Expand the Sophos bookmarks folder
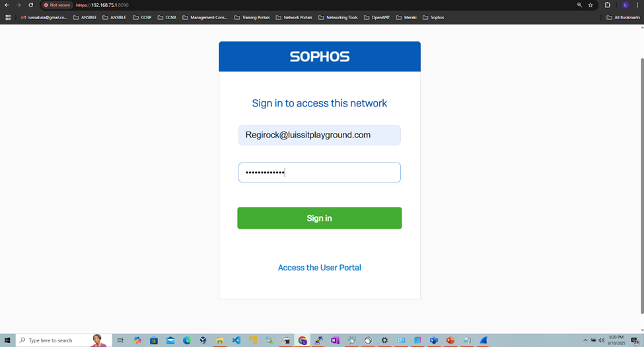 (433, 17)
